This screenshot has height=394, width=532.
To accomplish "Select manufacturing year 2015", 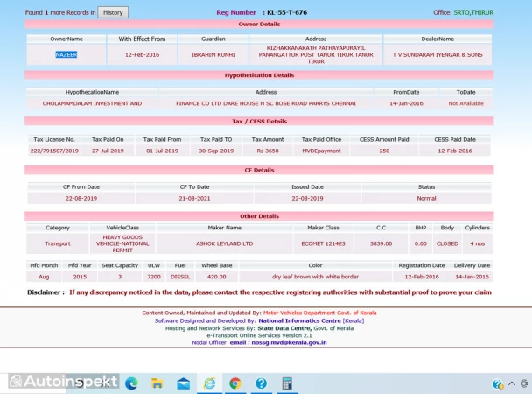I will (80, 277).
